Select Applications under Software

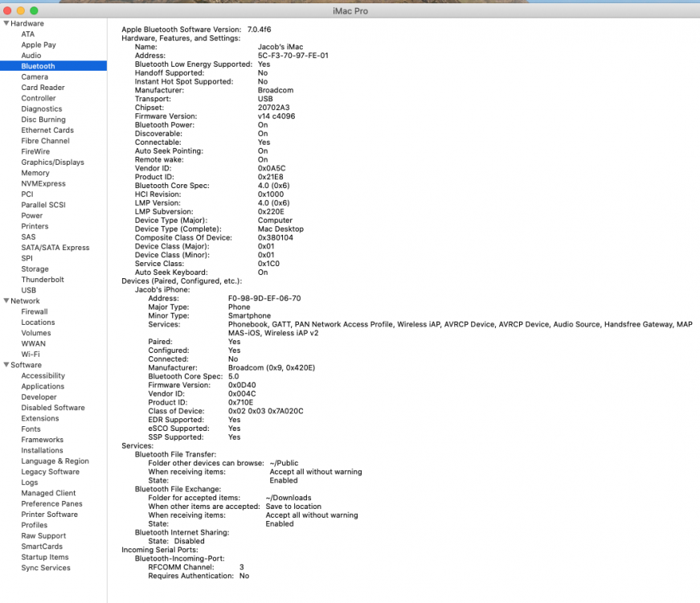pos(43,387)
